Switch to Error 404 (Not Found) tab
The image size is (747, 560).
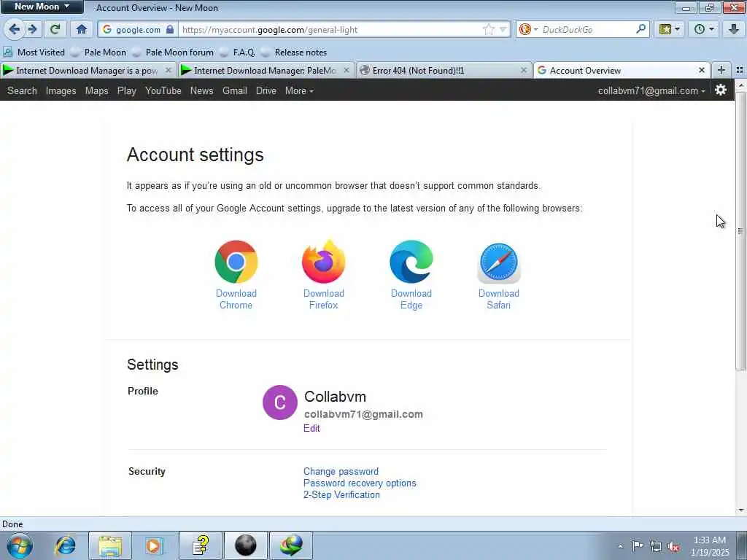click(x=444, y=71)
